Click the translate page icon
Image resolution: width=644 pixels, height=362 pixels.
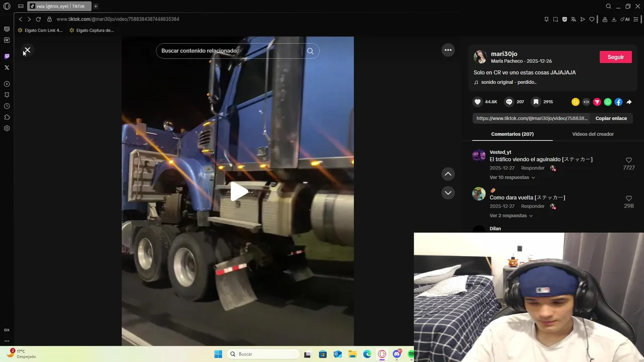pos(574,19)
